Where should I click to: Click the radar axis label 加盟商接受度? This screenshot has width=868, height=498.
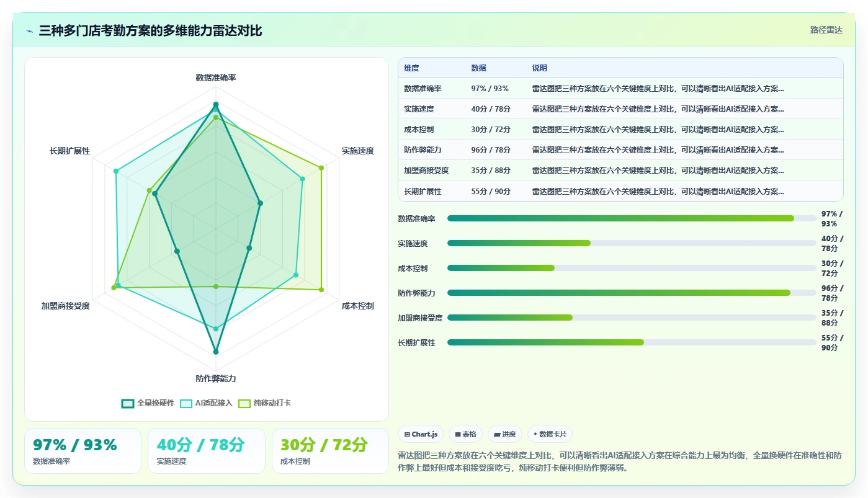click(66, 306)
